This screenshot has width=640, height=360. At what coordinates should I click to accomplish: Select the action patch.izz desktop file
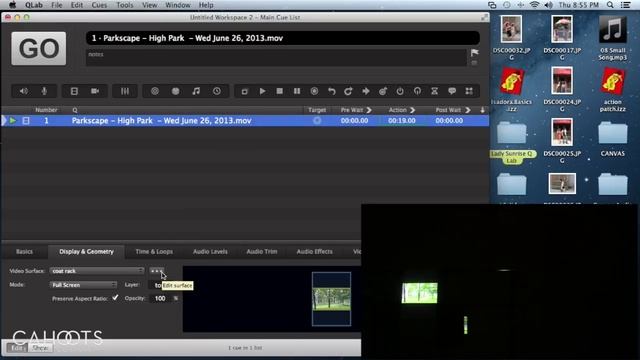click(x=613, y=89)
